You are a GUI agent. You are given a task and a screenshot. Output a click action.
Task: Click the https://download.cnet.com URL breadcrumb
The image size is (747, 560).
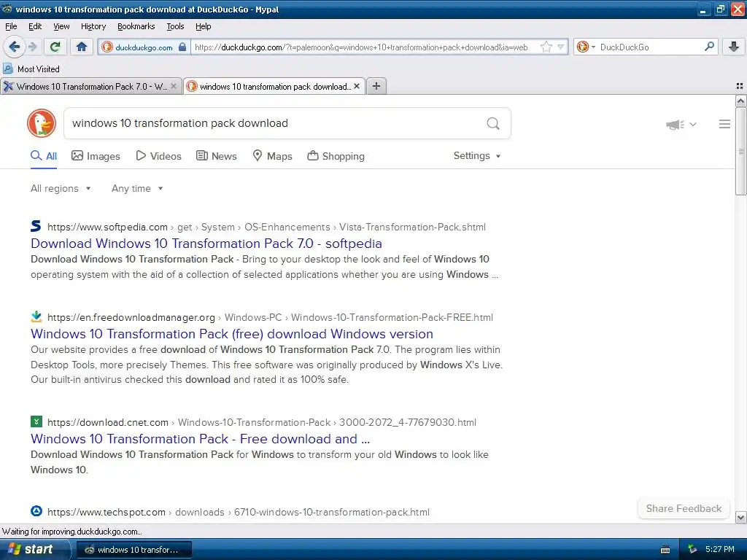pyautogui.click(x=108, y=422)
